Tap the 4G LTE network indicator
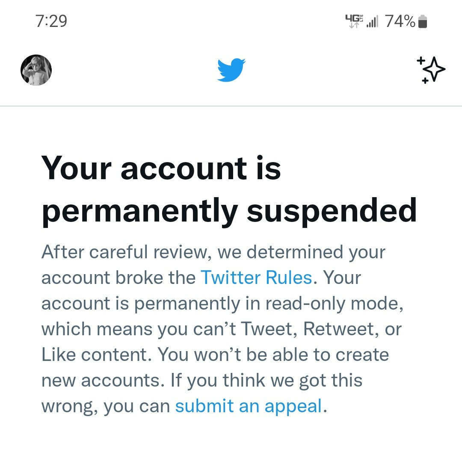This screenshot has height=476, width=462. pos(354,21)
